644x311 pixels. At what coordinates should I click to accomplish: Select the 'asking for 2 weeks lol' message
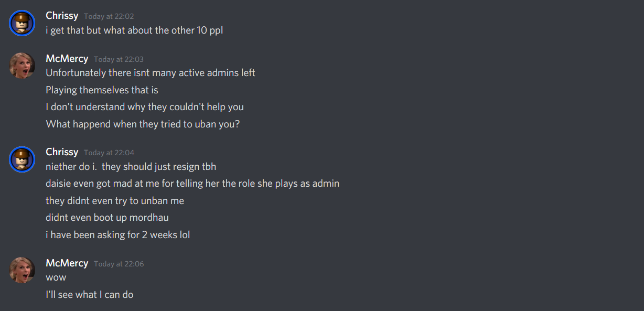coord(118,235)
